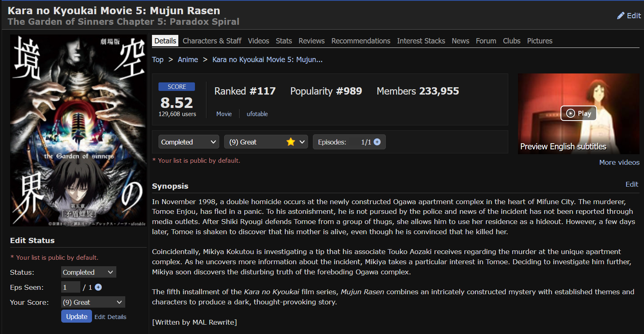This screenshot has height=334, width=644.
Task: Click the Popularity #989 text
Action: coord(326,91)
